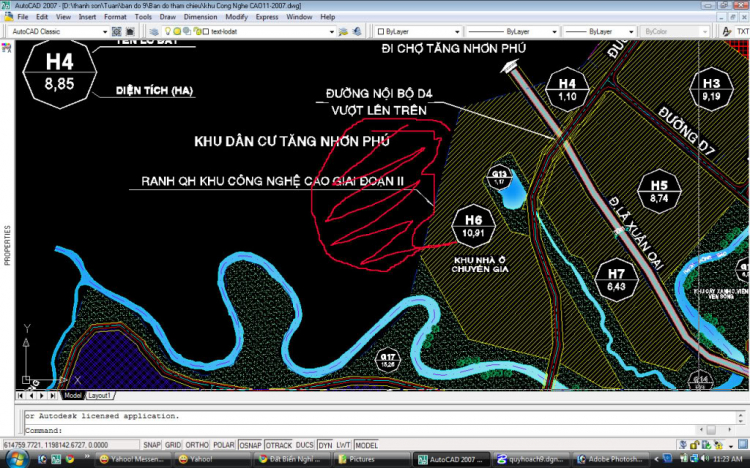Open the Help menu
Image resolution: width=750 pixels, height=468 pixels.
pos(328,17)
